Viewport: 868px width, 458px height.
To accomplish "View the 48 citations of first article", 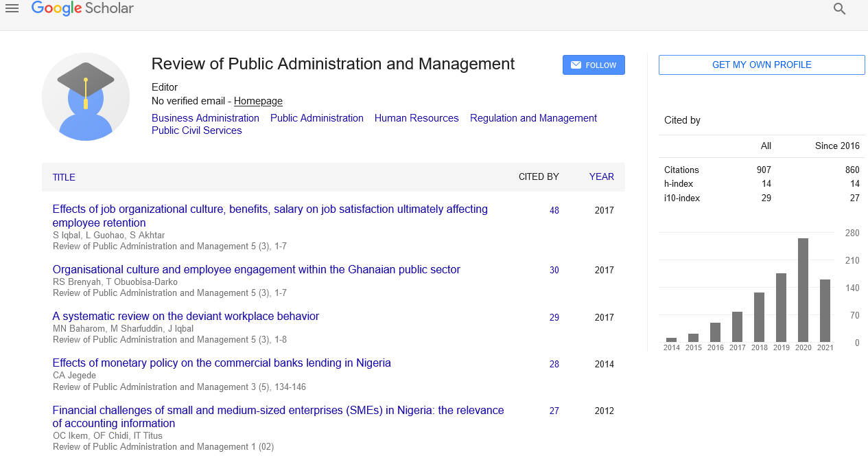I will [x=554, y=211].
